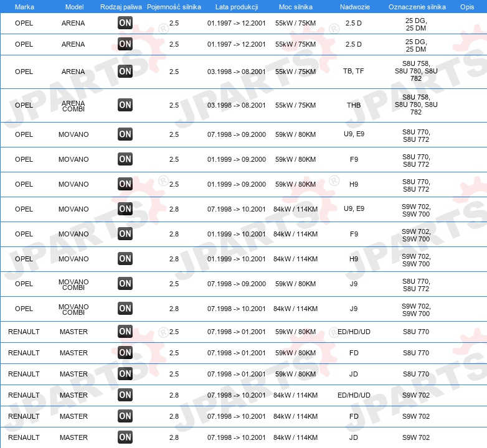Select '01.1999 -> 09.2000' in the 2.5 F9 row

point(237,159)
